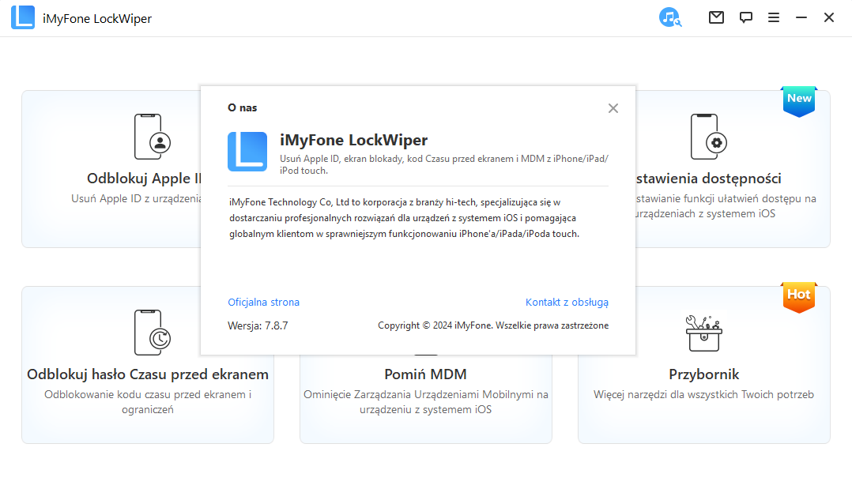Close the O nas dialog
Screen dimensions: 852x504
(x=613, y=108)
